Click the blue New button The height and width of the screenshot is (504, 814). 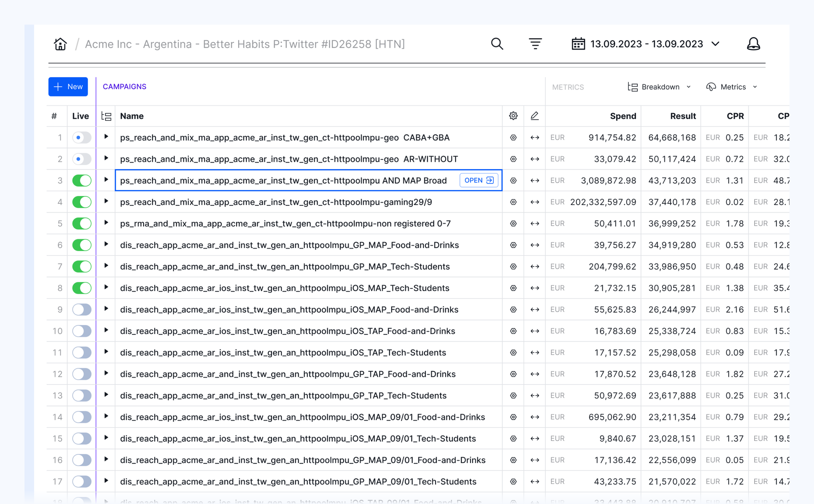point(68,87)
